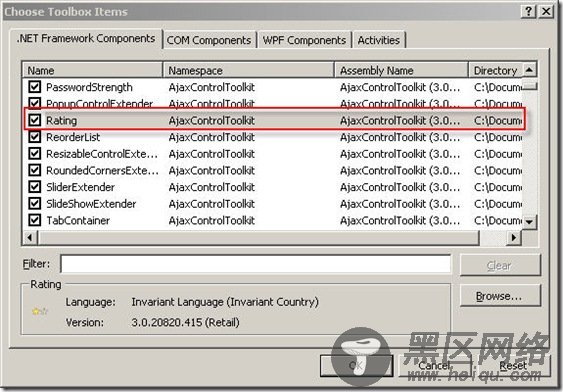
Task: Click the horizontal scrollbar thumb
Action: click(259, 237)
